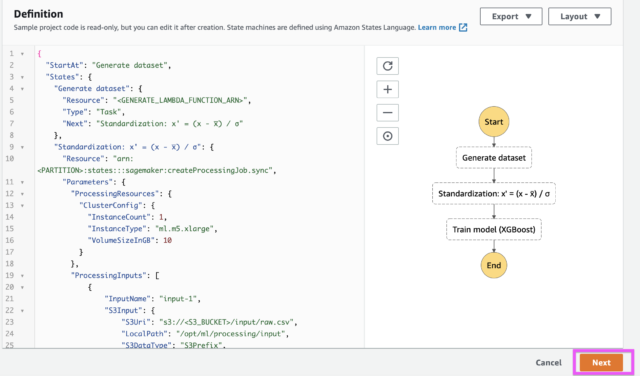The image size is (640, 376).
Task: Click the refresh graph icon
Action: (x=387, y=66)
